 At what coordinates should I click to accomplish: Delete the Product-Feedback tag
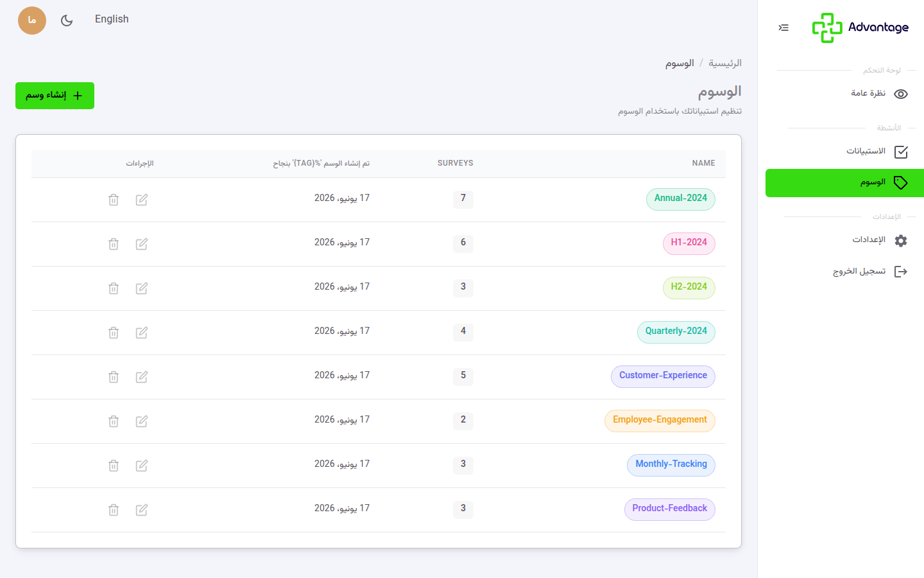click(x=114, y=510)
